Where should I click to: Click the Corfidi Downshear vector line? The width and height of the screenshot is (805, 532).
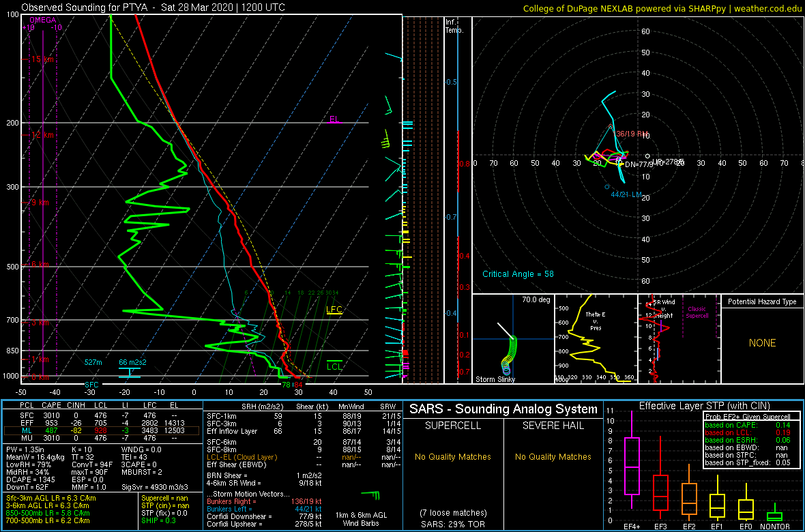tap(264, 516)
